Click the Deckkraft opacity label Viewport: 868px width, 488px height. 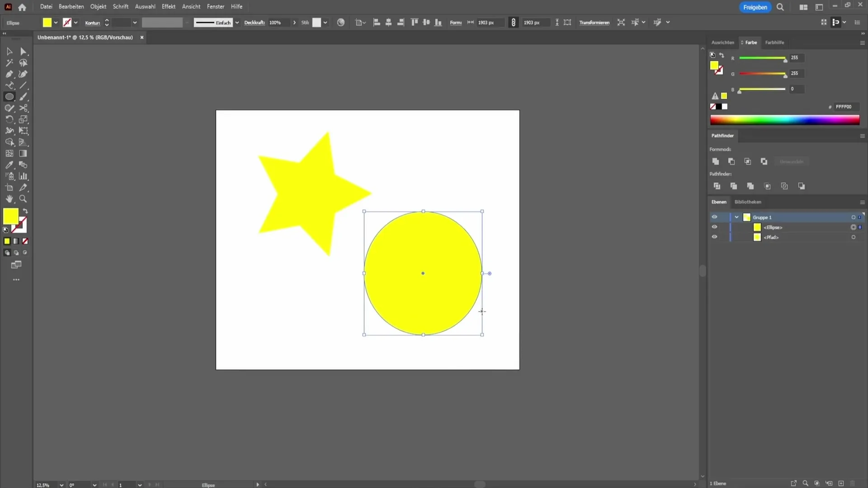click(x=255, y=23)
